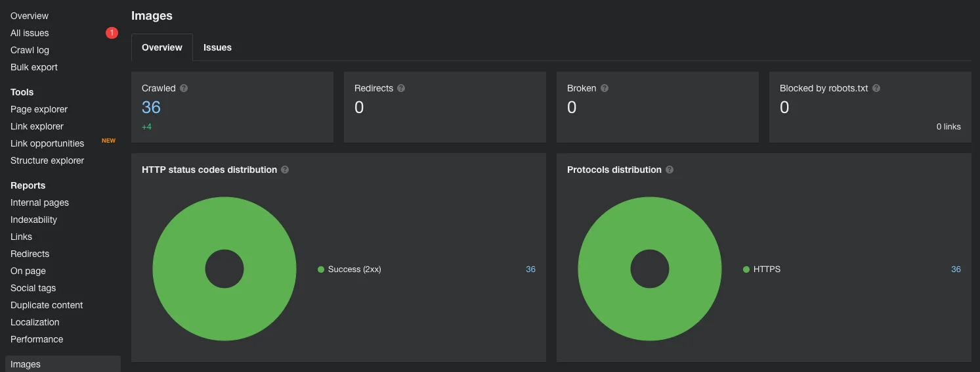Open the Localization report
Viewport: 980px width, 372px height.
click(35, 322)
